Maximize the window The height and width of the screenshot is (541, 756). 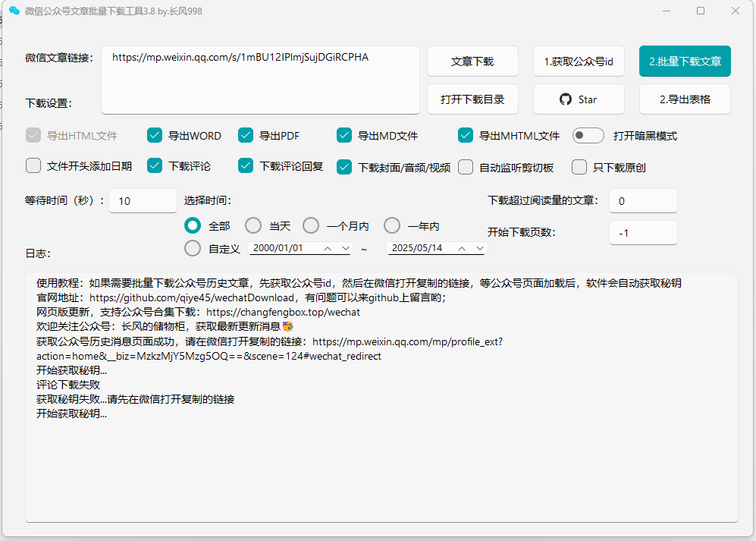coord(701,11)
